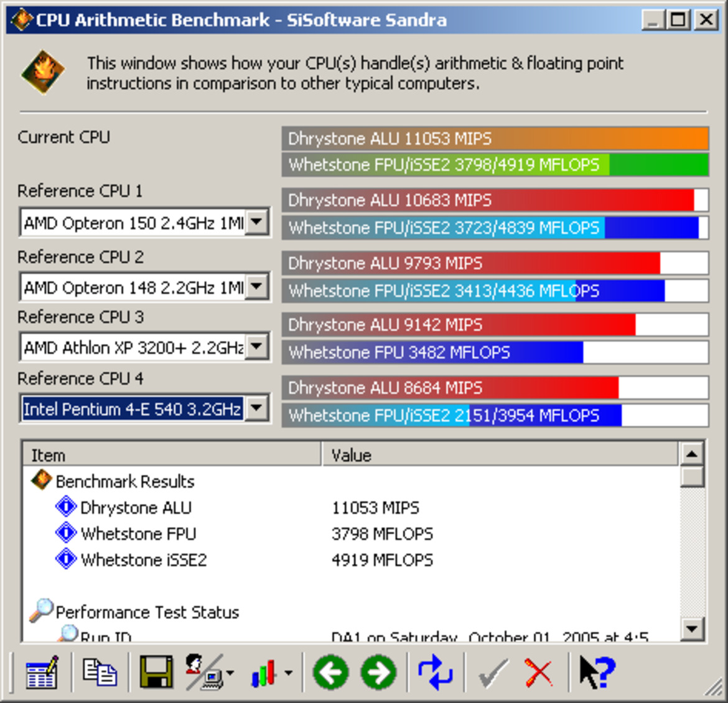This screenshot has width=728, height=703.
Task: Select AMD Opteron 148 2.2GHz combo box
Action: pyautogui.click(x=144, y=287)
